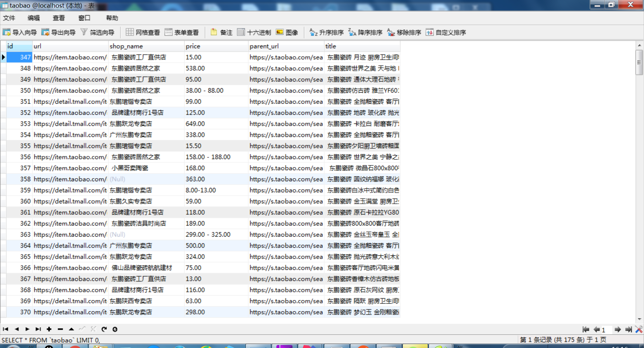Click the SQL statement in status bar
The width and height of the screenshot is (644, 348).
51,340
